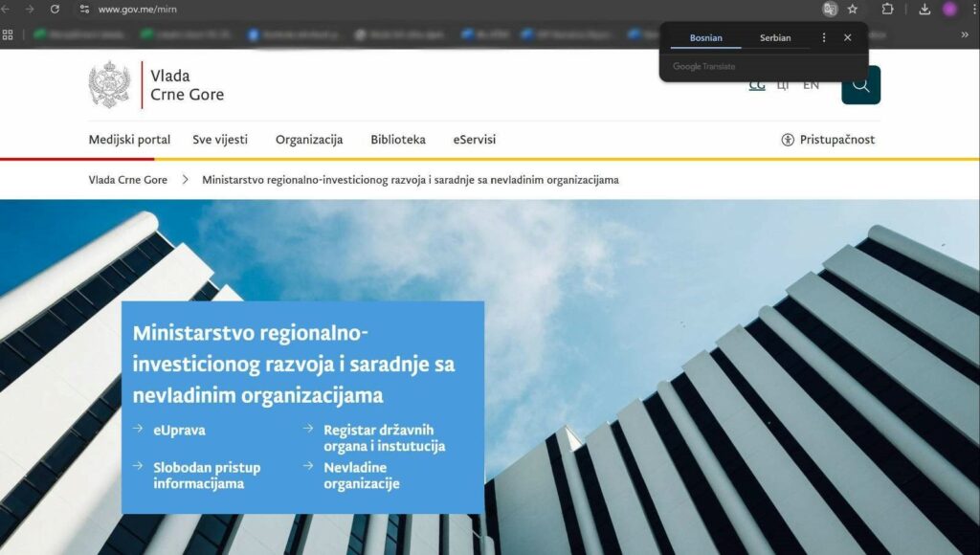Open the site search with magnifier button
Screen dimensions: 980x555
(x=860, y=85)
